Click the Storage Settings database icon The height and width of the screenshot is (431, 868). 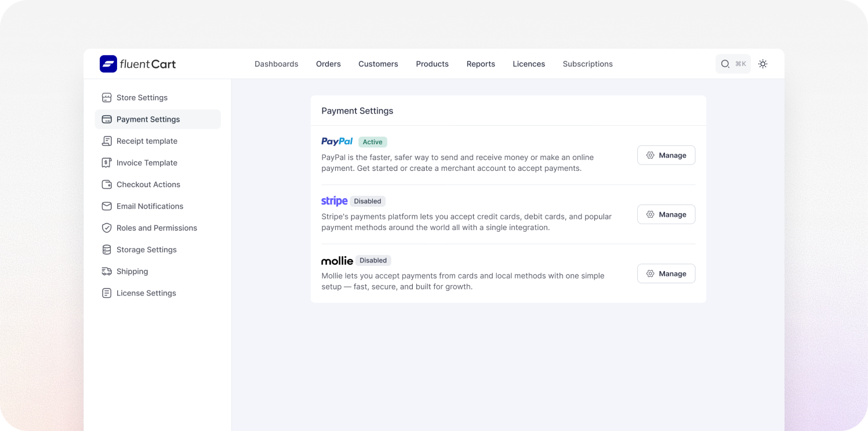(x=107, y=250)
